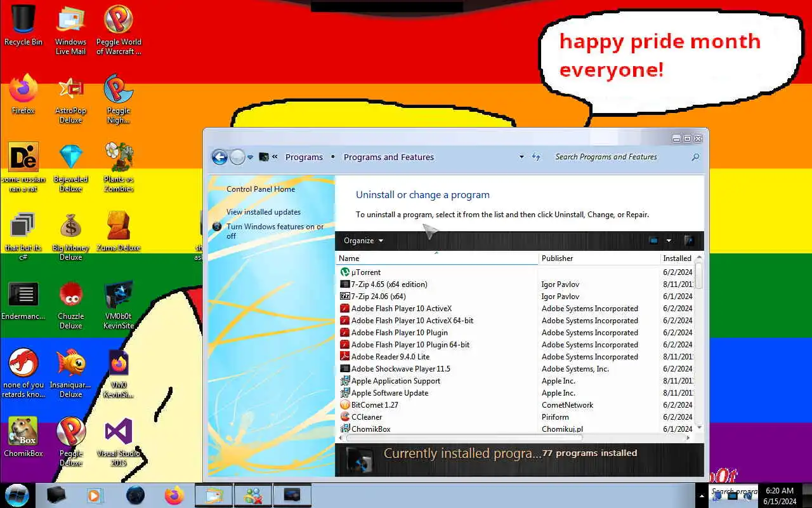
Task: Click the change view icon in toolbar
Action: tap(653, 241)
